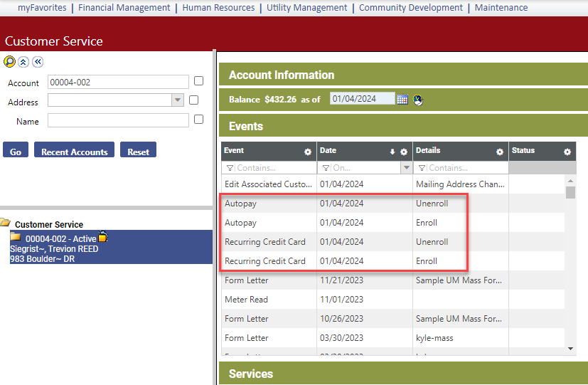Click the $432.26 balance amount

(280, 100)
